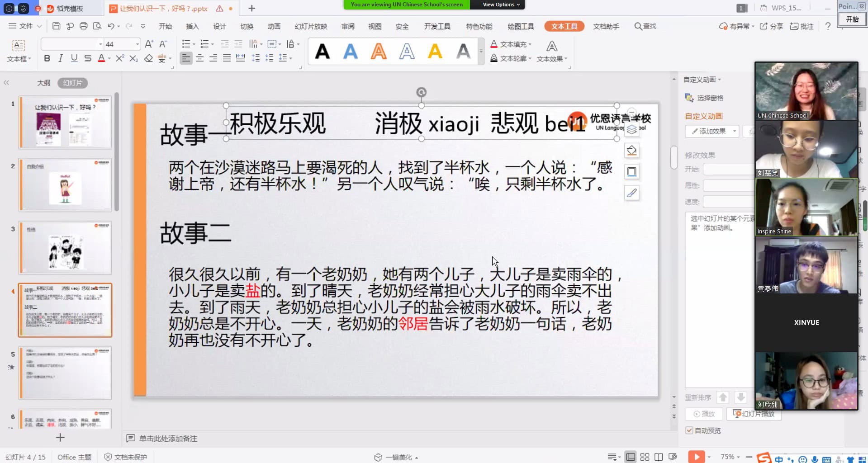Screen dimensions: 868x463
Task: Increase font size with A+ icon
Action: [149, 44]
